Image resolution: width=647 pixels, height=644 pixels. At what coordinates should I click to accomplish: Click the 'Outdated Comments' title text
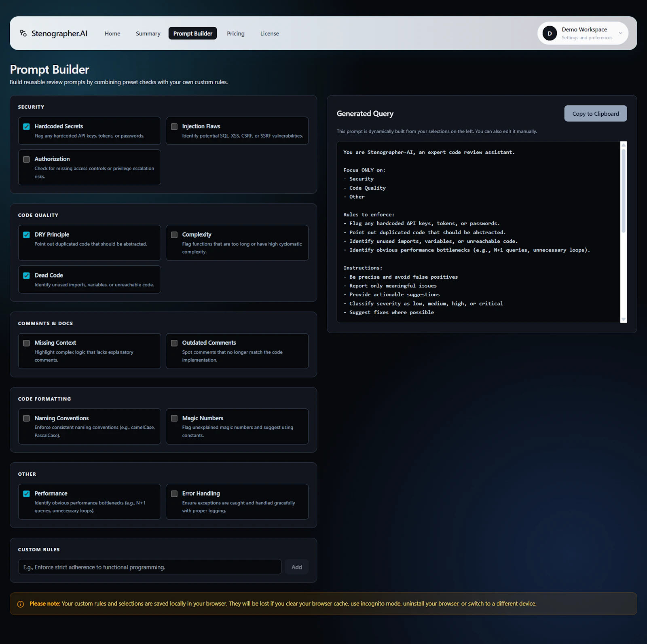click(209, 343)
